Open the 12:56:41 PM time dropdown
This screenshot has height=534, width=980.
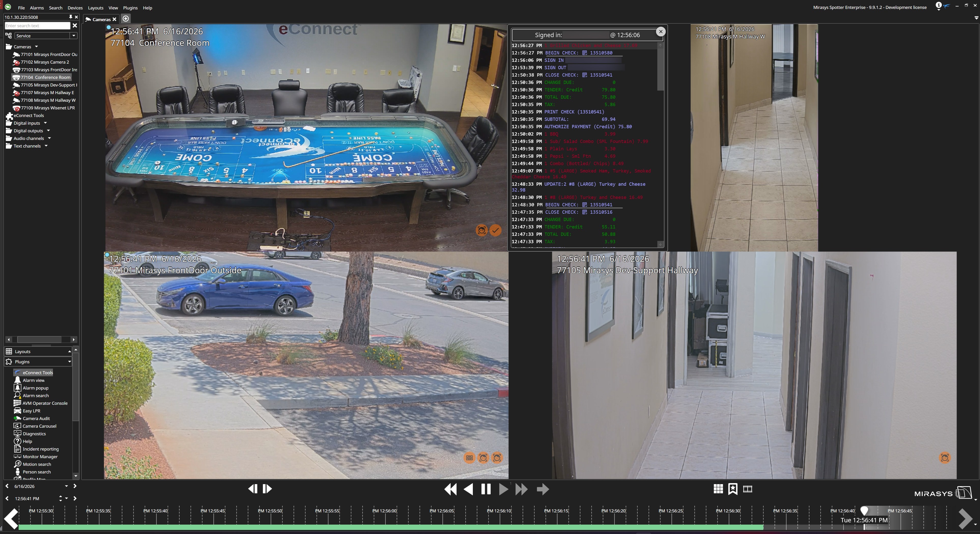tap(67, 498)
